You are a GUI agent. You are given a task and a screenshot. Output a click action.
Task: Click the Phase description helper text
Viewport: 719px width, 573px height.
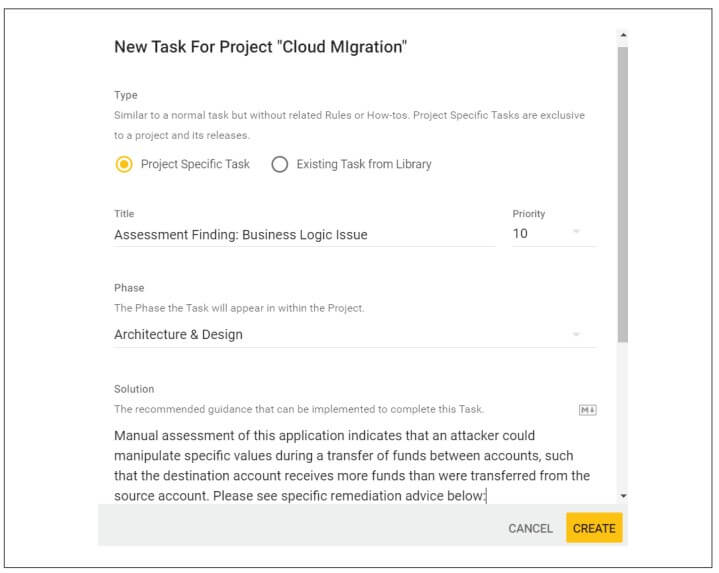click(239, 308)
